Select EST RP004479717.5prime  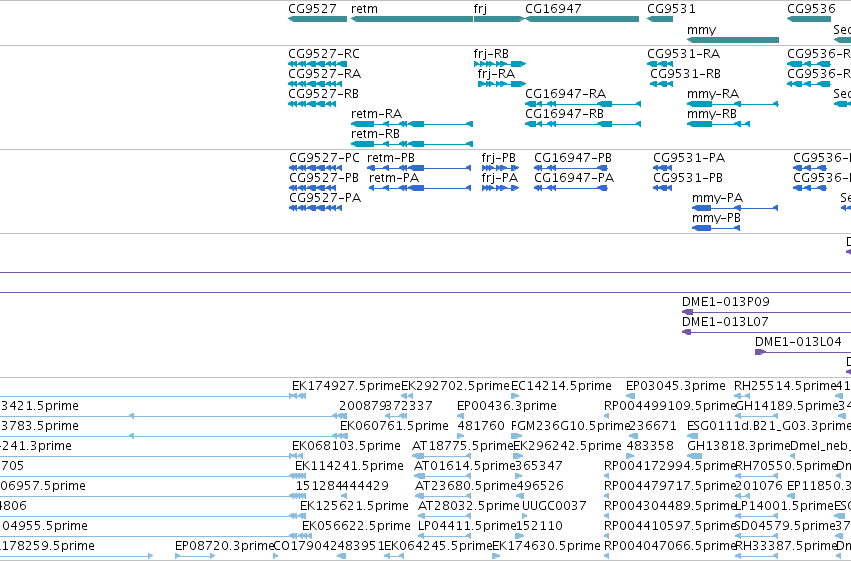669,486
